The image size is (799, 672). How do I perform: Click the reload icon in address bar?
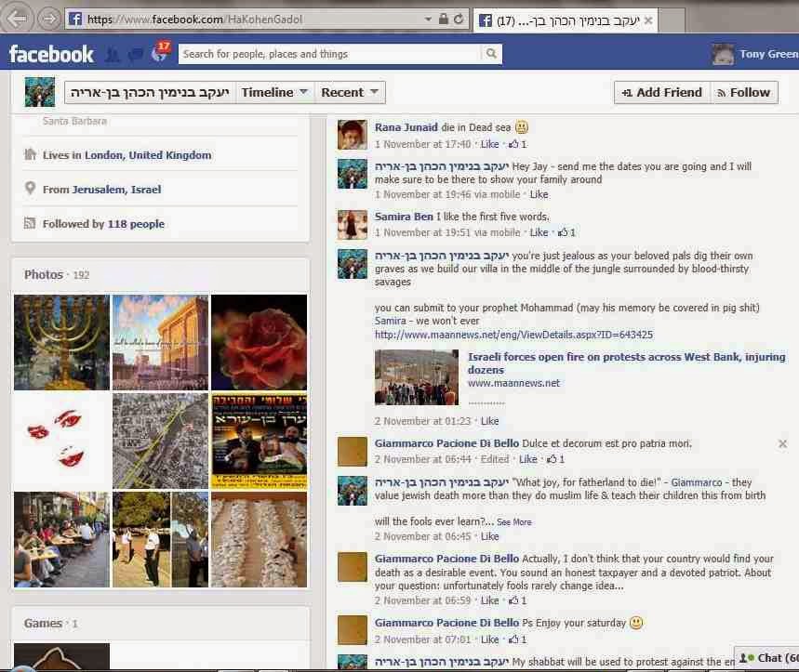point(459,20)
